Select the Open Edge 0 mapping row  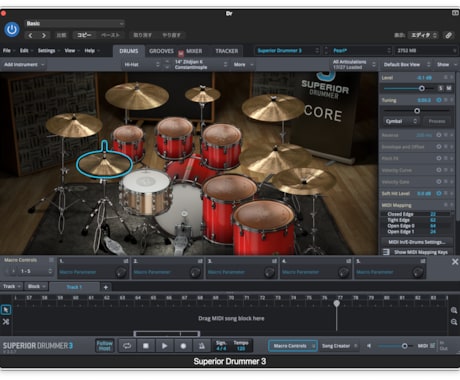[415, 226]
